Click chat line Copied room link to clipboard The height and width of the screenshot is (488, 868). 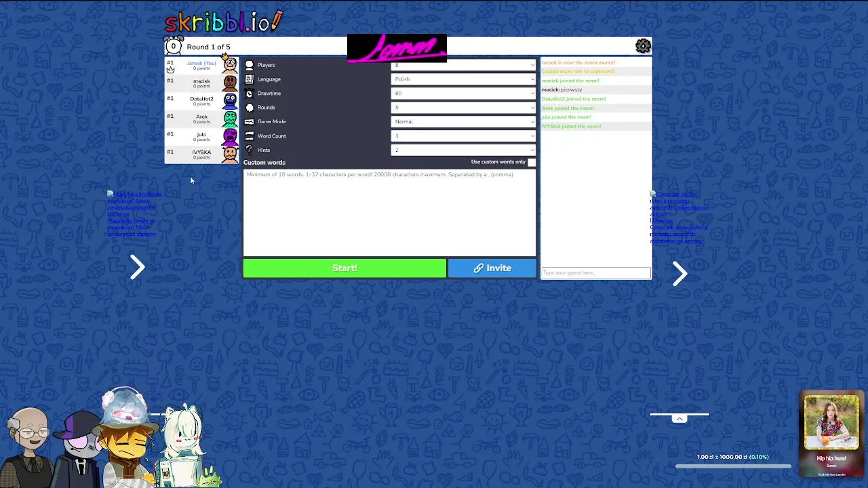tap(578, 71)
